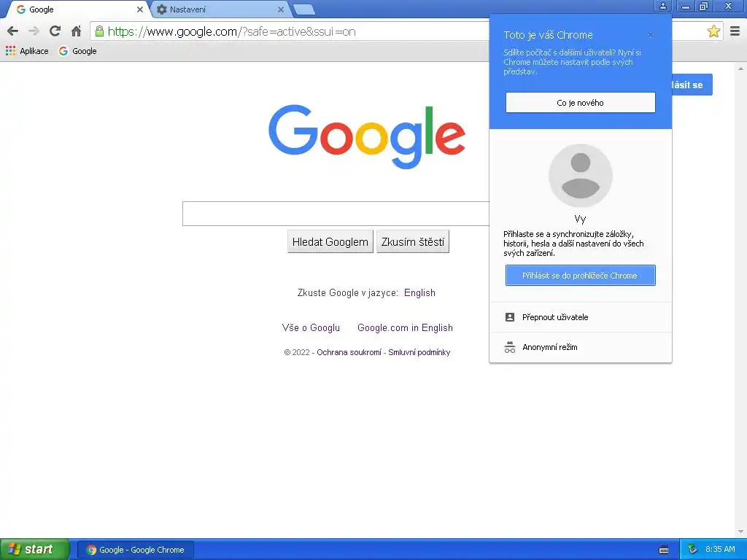The width and height of the screenshot is (747, 560).
Task: Dismiss the Toto je váš Chrome banner
Action: pos(651,35)
